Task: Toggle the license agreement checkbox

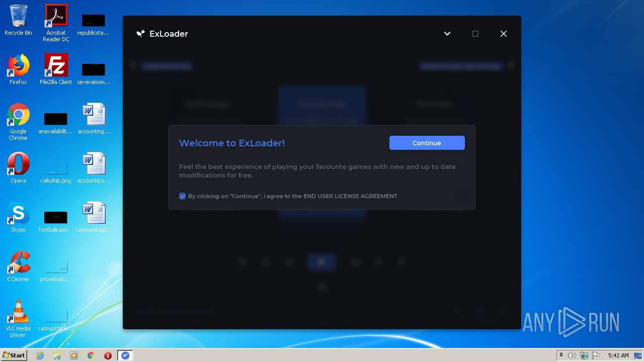Action: click(x=183, y=196)
